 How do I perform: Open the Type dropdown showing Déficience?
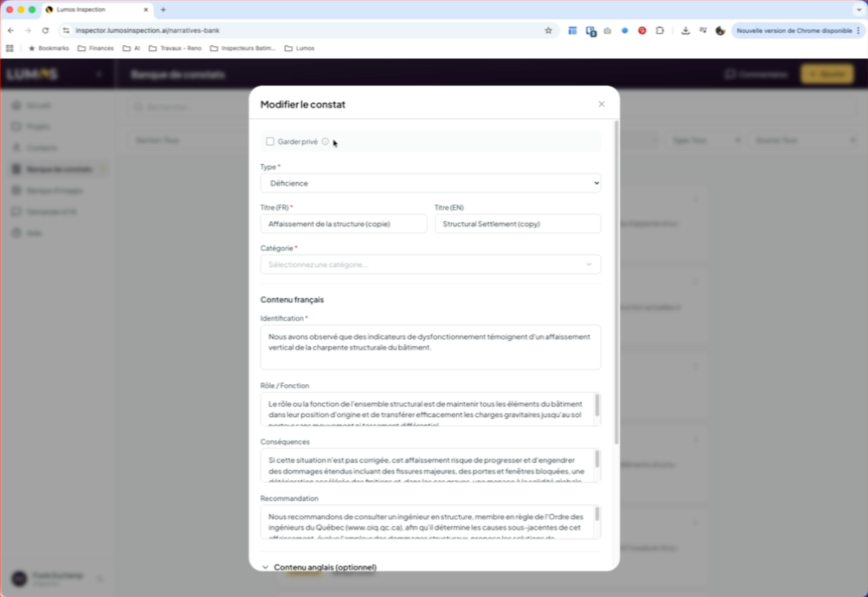click(430, 183)
